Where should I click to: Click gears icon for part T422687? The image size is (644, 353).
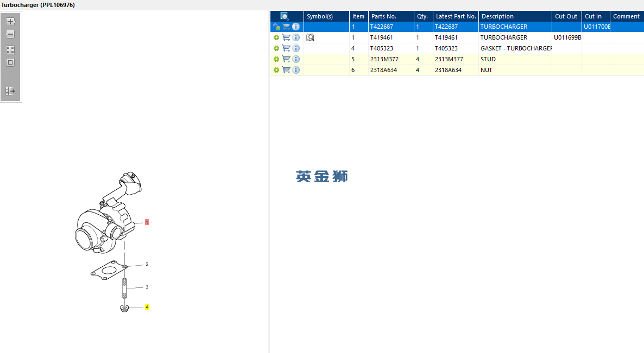pos(276,27)
